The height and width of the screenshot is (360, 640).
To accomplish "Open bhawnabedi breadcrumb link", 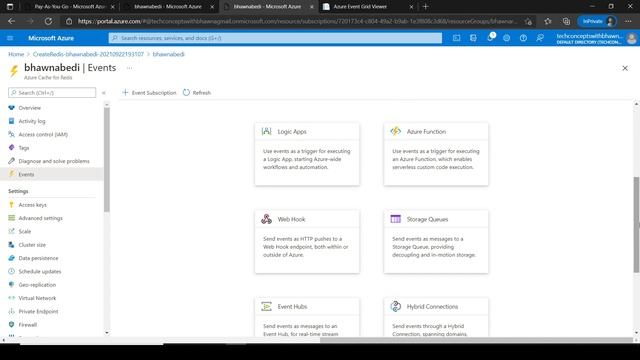I will tap(169, 54).
